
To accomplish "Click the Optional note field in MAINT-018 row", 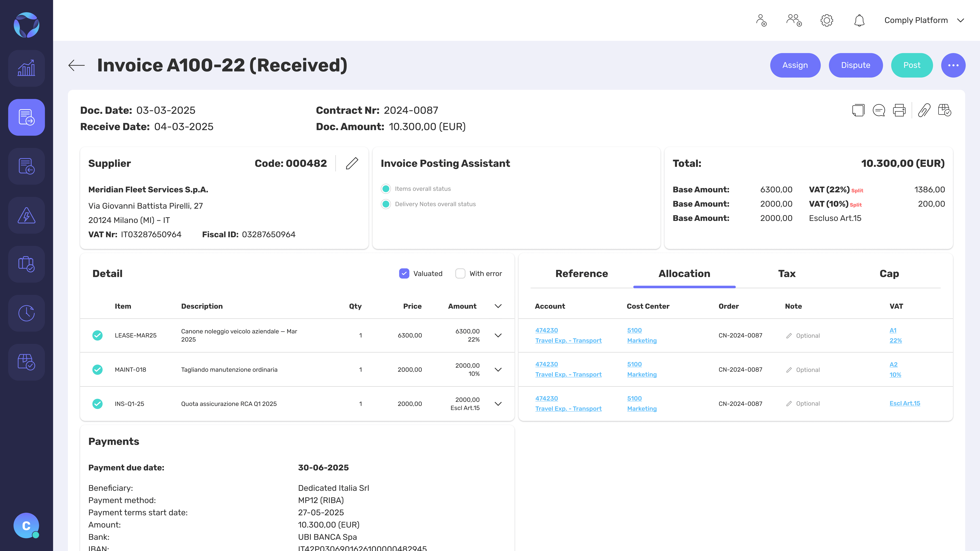I will coord(803,370).
